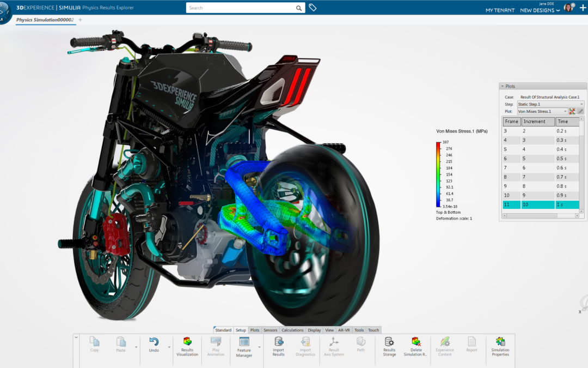Image resolution: width=588 pixels, height=368 pixels.
Task: Select frame 3 row at 0.2 s
Action: tap(541, 131)
